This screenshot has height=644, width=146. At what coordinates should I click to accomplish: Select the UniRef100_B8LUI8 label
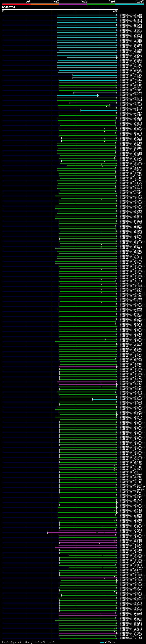coord(131,133)
